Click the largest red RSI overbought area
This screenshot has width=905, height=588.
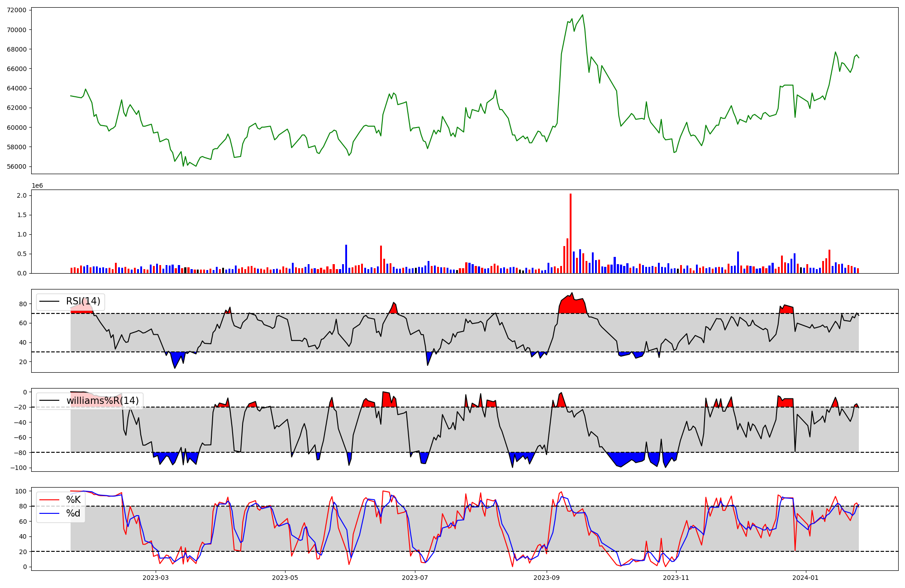pyautogui.click(x=573, y=305)
